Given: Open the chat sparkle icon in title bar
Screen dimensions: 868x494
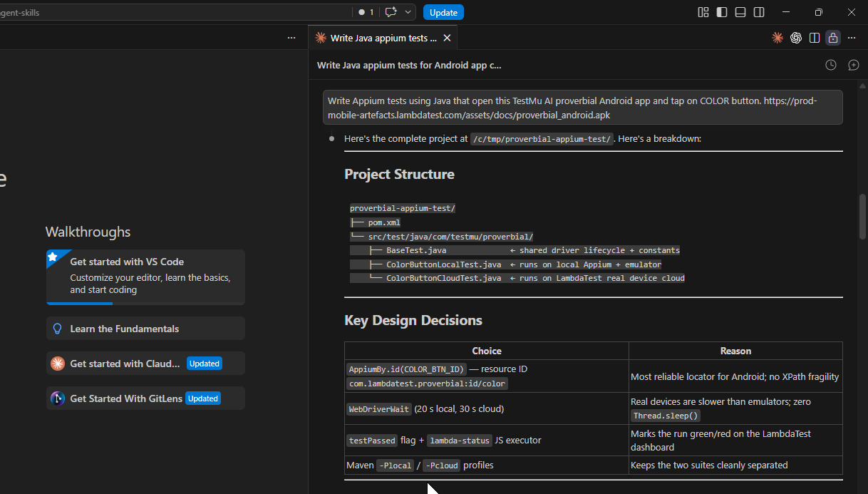Looking at the screenshot, I should pos(391,12).
